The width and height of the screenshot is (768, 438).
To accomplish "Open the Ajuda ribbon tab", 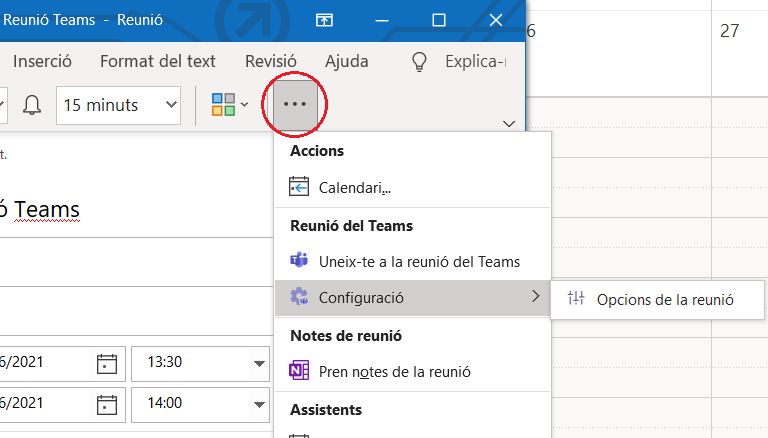I will click(x=346, y=61).
